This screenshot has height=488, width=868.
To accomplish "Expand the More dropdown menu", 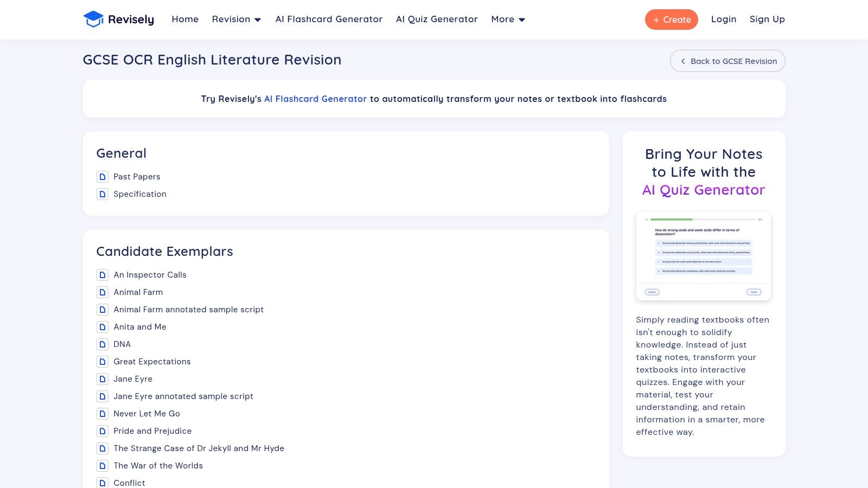I will coord(508,20).
